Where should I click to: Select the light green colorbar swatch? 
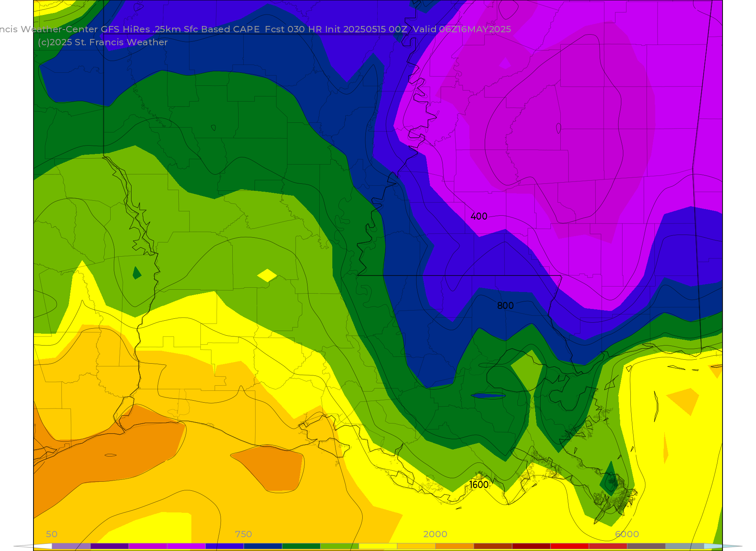(x=339, y=546)
